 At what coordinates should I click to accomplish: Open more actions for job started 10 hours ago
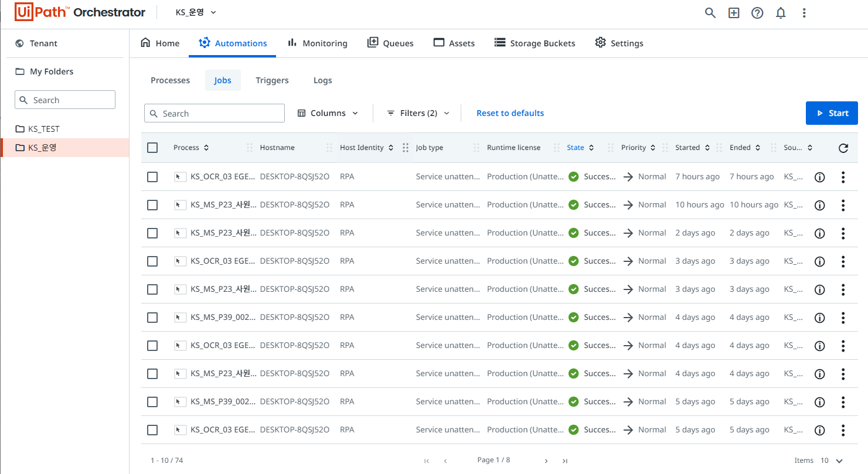tap(843, 205)
